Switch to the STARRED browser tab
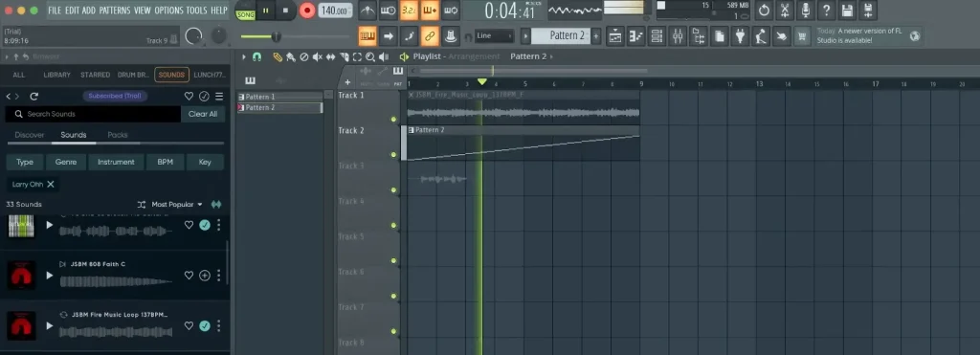This screenshot has height=355, width=980. pyautogui.click(x=95, y=75)
